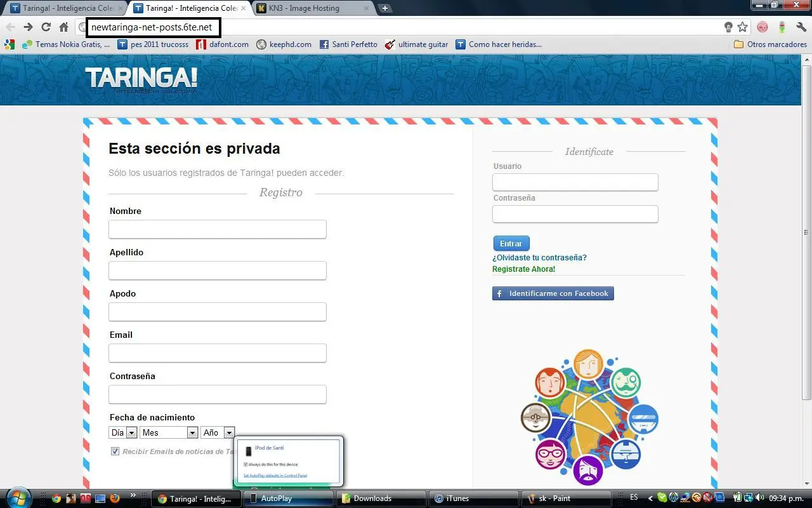Click the login Contraseña field under Identificate
Viewport: 812px width, 508px height.
pos(575,214)
